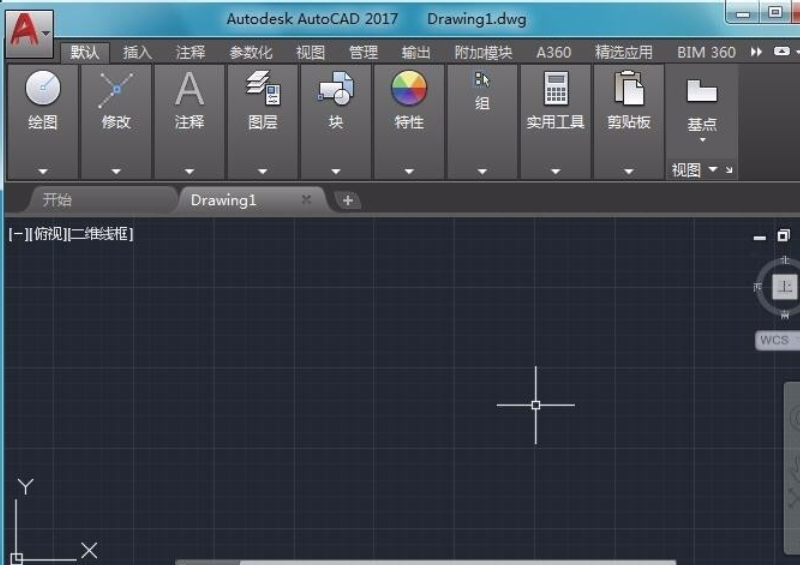
Task: Click the viewport minimize dash icon
Action: tap(759, 238)
